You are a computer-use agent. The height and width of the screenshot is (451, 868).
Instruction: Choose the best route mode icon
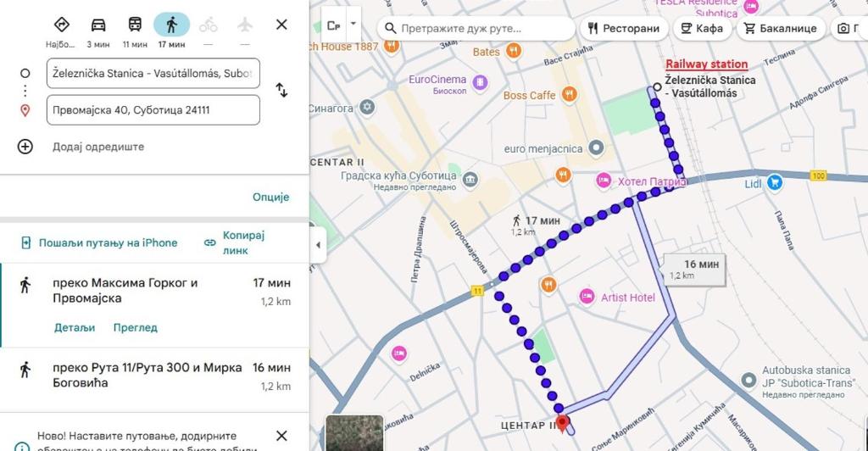62,25
